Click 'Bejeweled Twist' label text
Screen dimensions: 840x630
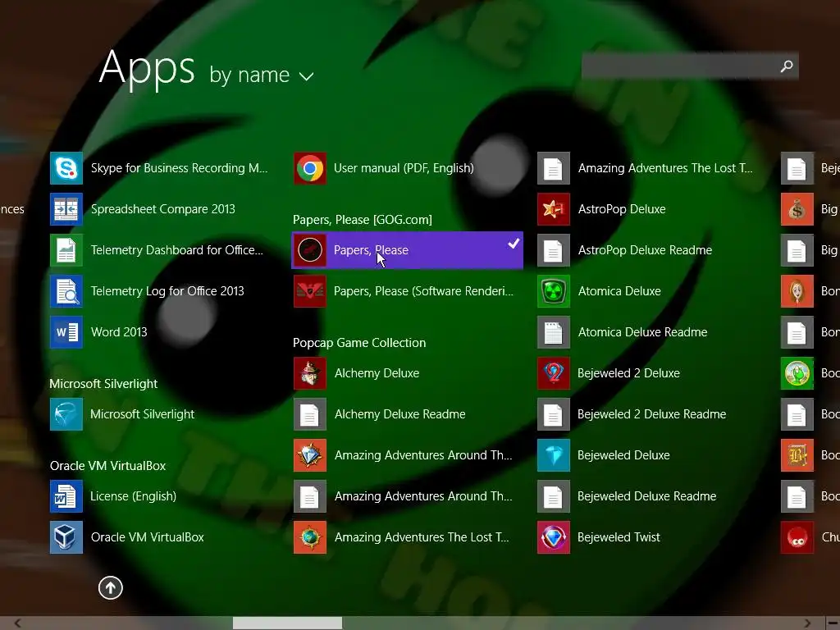[619, 537]
